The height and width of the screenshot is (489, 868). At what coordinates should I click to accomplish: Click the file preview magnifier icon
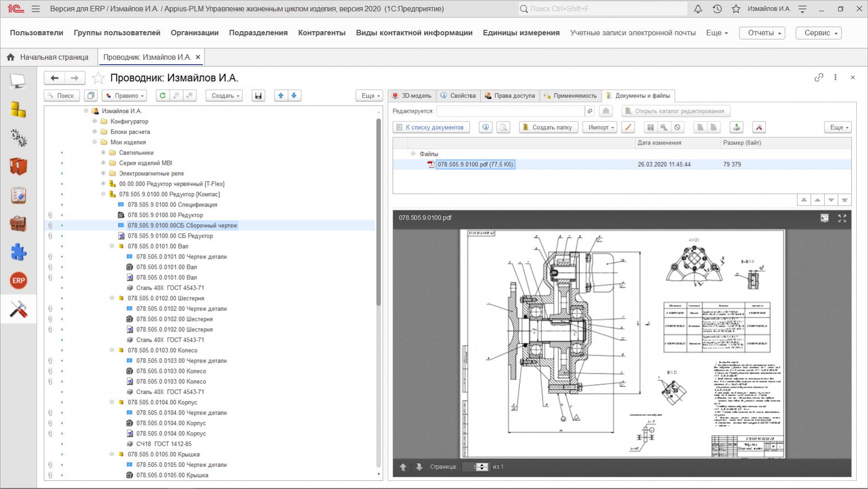(503, 127)
